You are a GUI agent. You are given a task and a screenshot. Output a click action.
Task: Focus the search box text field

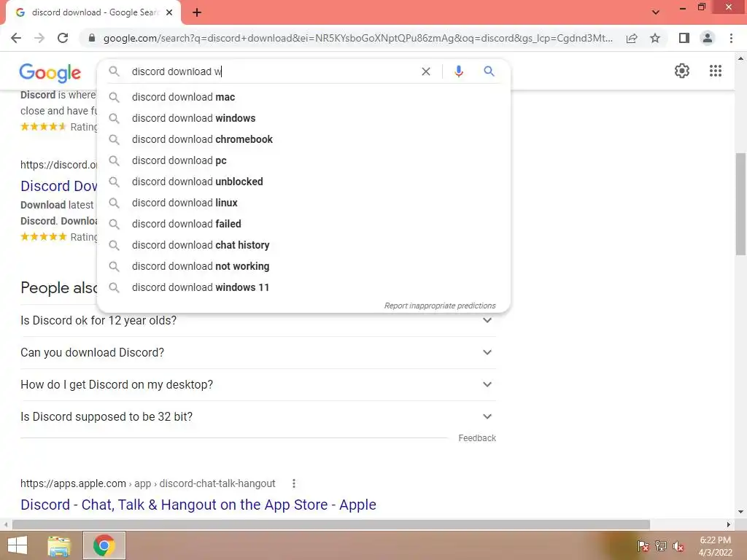pos(271,71)
